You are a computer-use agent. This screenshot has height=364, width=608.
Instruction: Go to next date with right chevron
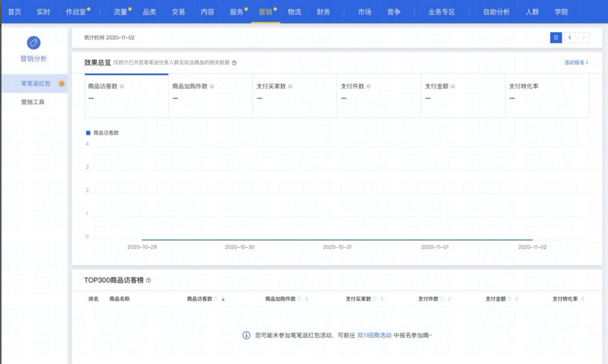(583, 38)
